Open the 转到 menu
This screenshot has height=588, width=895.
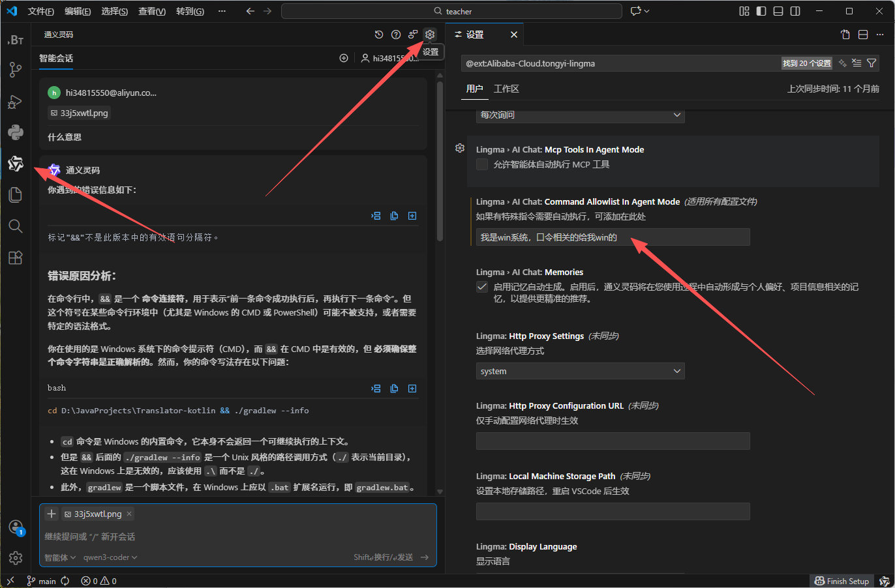coord(190,11)
